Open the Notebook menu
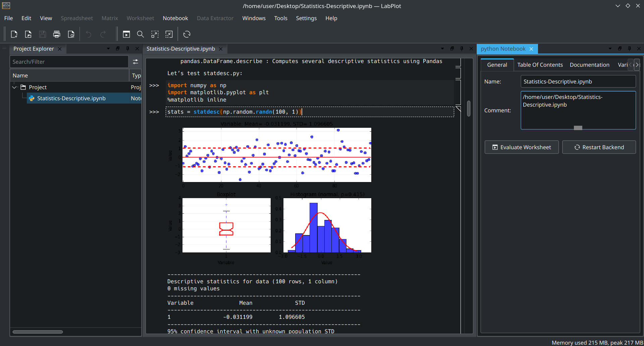The image size is (644, 346). pos(175,18)
